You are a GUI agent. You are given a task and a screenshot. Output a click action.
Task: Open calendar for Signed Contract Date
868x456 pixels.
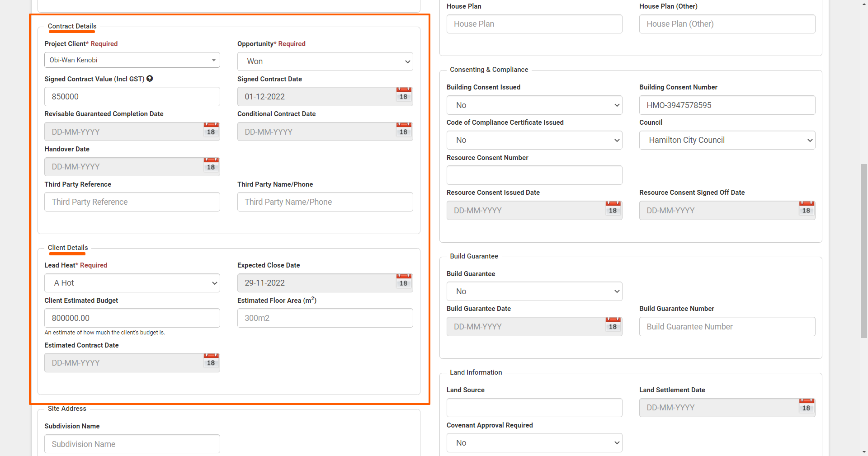[x=403, y=95]
